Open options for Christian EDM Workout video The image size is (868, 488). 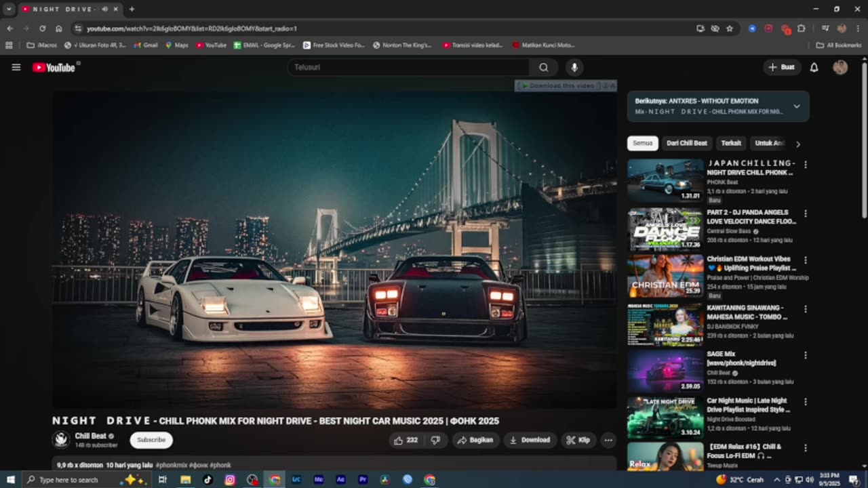point(806,260)
